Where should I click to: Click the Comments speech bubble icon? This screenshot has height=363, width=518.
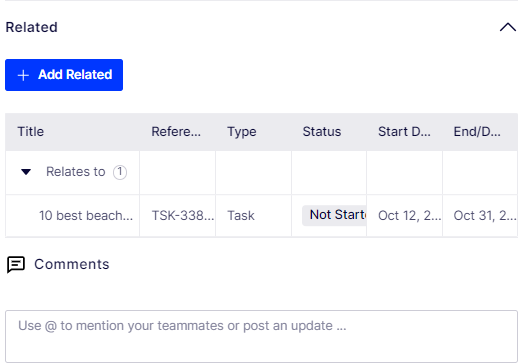[16, 265]
